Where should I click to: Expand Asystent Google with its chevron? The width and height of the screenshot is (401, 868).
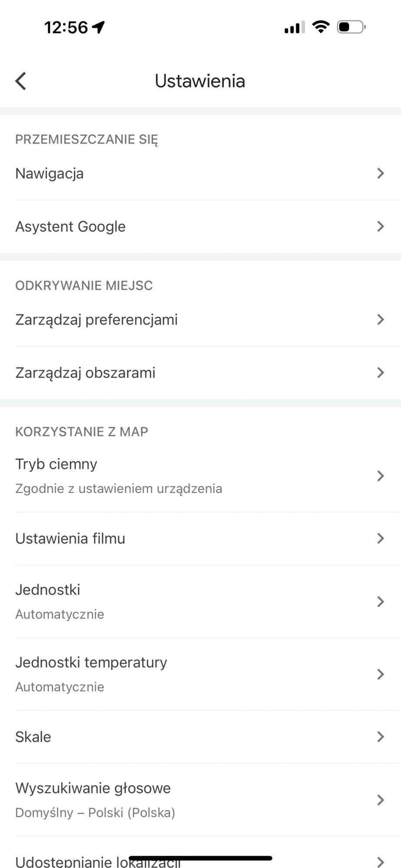click(381, 227)
